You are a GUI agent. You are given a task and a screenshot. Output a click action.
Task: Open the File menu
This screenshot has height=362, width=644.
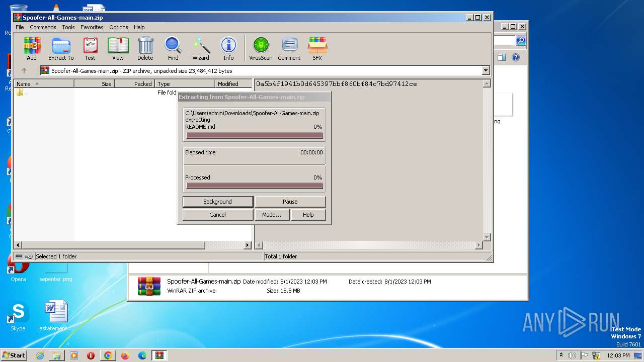20,27
